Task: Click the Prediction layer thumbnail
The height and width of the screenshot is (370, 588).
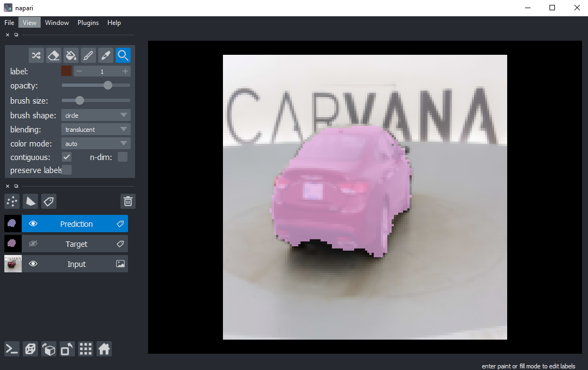Action: click(x=13, y=224)
